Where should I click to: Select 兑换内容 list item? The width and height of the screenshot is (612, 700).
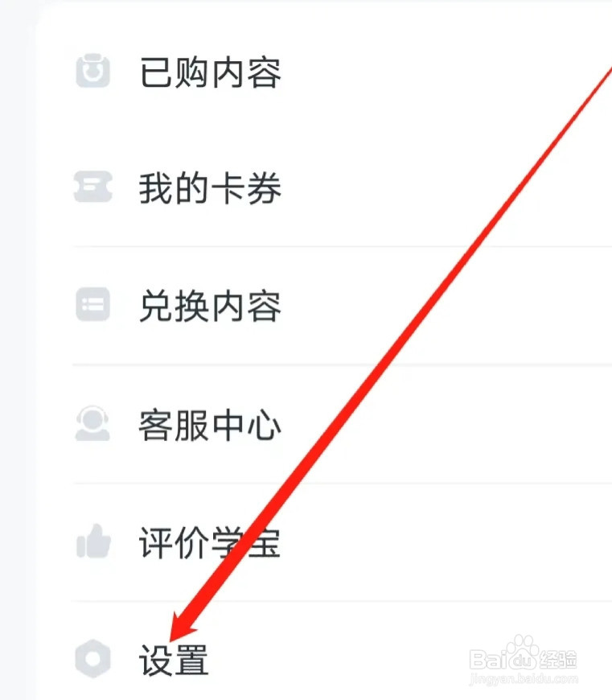(x=210, y=307)
